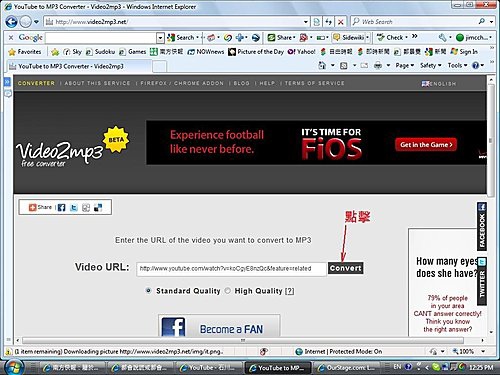Click the Compatibility View icon
Screen dimensions: 500x375
point(317,22)
